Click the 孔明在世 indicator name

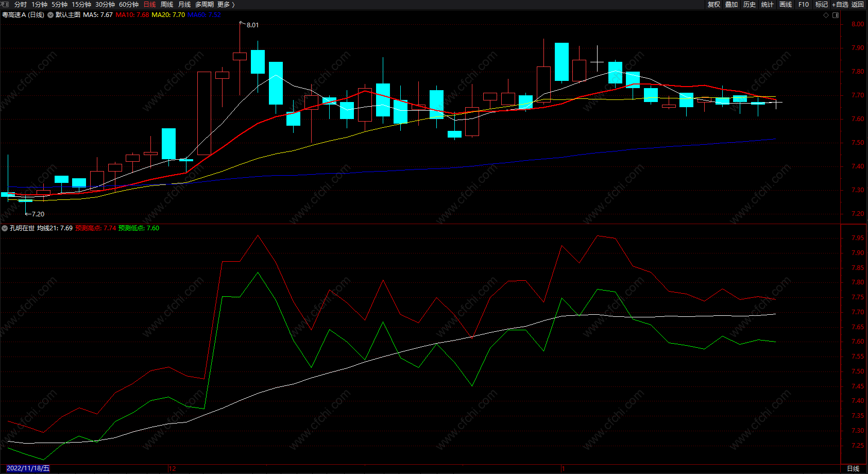click(x=22, y=228)
